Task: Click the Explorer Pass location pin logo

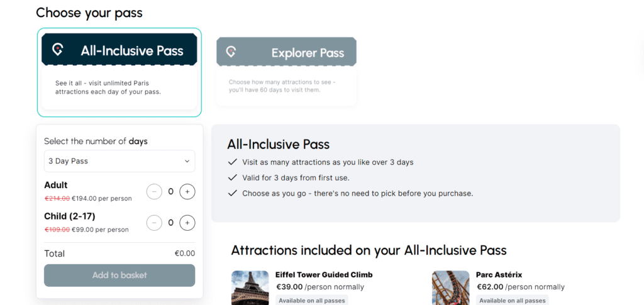Action: point(231,52)
